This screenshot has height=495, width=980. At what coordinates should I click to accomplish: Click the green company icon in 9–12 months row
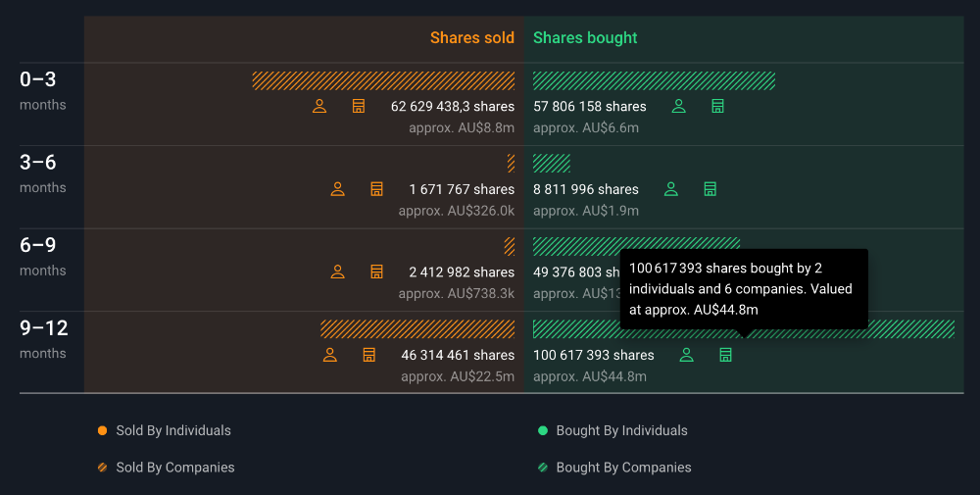click(x=725, y=355)
